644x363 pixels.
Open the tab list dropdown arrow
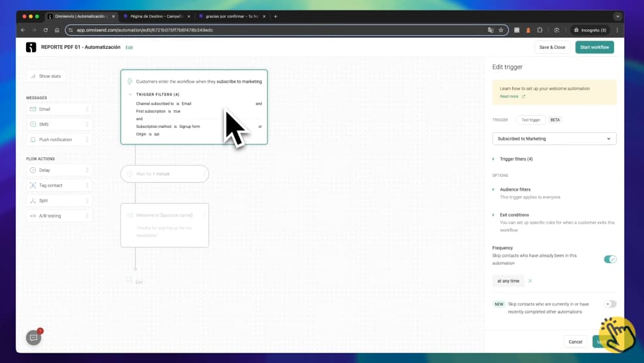[618, 16]
